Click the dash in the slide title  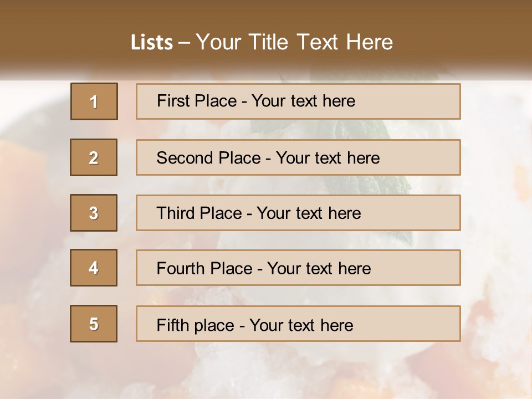tap(185, 43)
